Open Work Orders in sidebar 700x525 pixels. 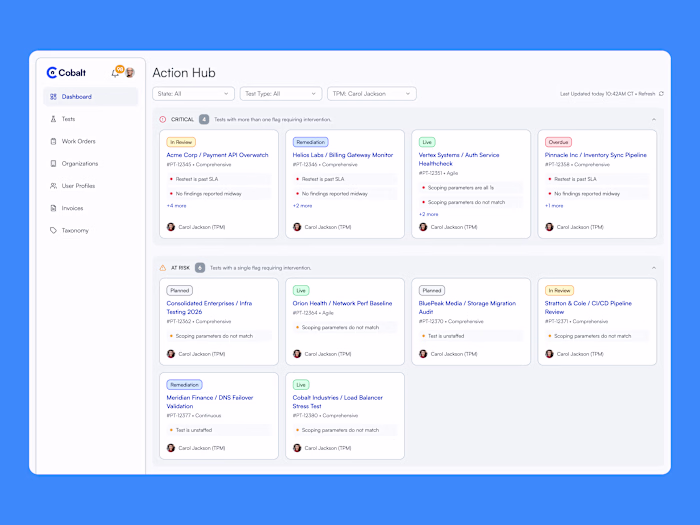click(91, 141)
